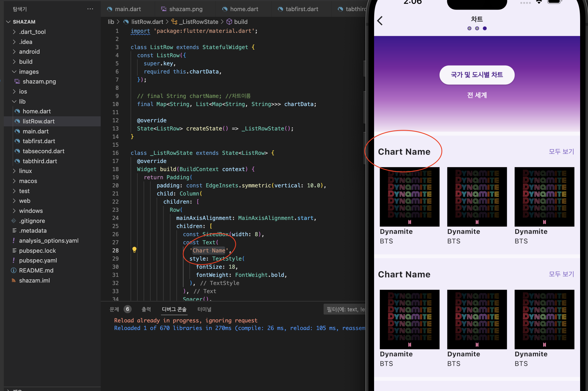Click _ListRowState in the breadcrumb
The image size is (588, 391).
point(199,22)
